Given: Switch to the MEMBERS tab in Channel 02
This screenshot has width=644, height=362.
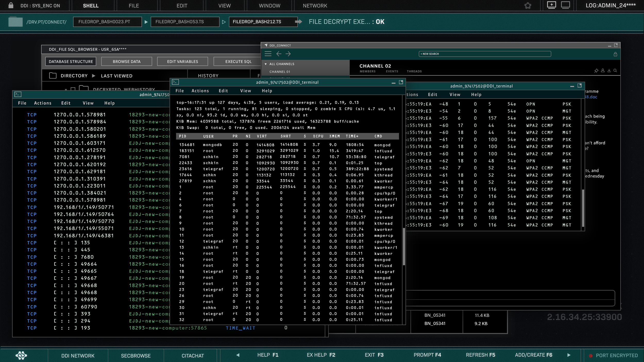Looking at the screenshot, I should click(x=368, y=71).
